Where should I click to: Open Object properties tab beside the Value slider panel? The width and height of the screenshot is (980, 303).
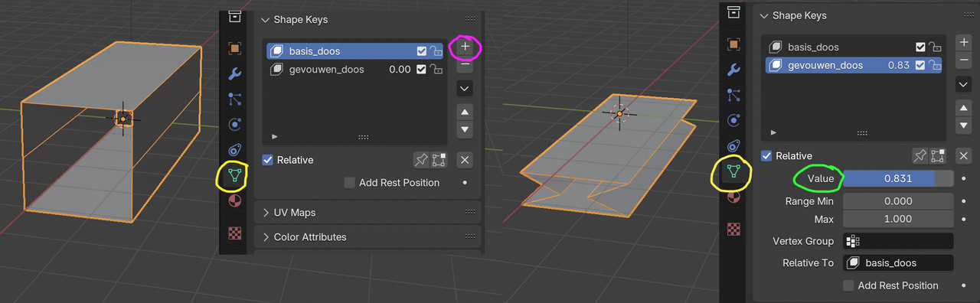[x=733, y=44]
